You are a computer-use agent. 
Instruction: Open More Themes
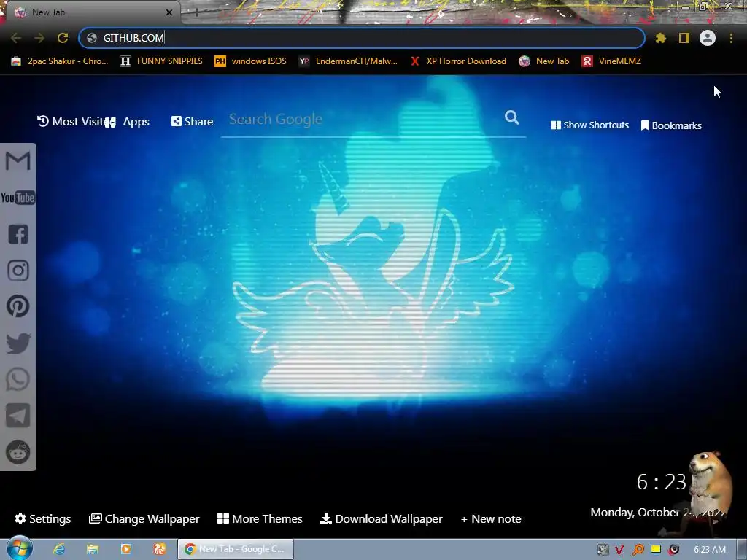(260, 518)
